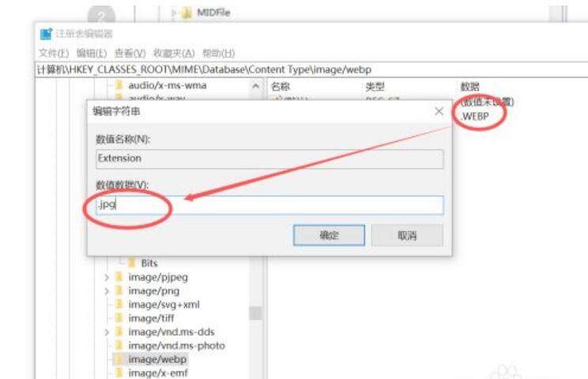
Task: Open the 查看(V) menu
Action: pos(130,53)
